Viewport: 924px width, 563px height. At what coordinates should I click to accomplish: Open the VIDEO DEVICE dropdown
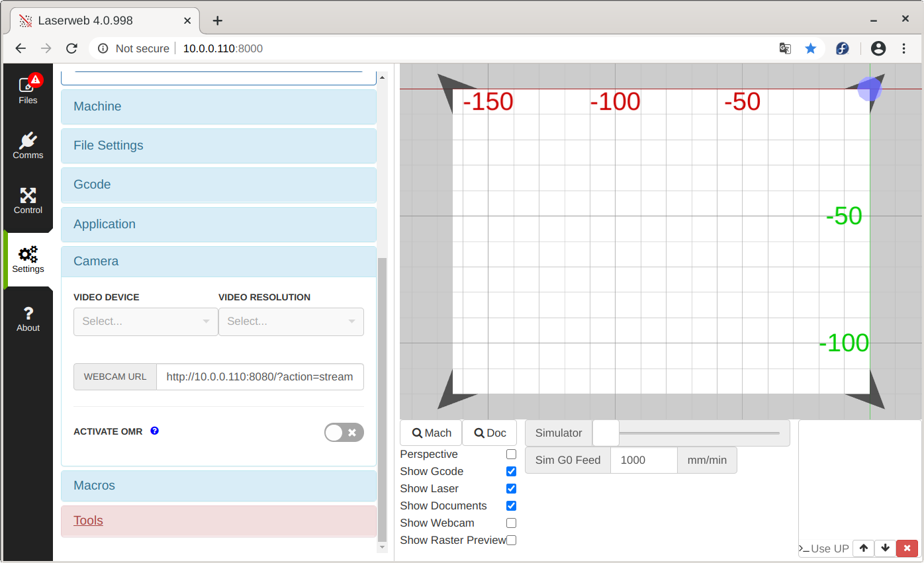[146, 322]
